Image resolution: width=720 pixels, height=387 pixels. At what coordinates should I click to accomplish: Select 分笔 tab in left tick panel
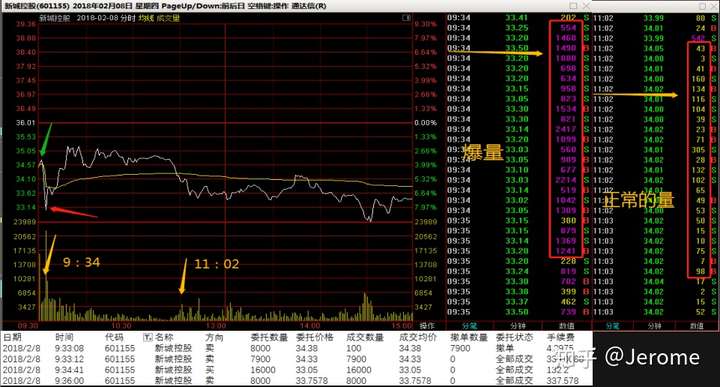coord(469,325)
